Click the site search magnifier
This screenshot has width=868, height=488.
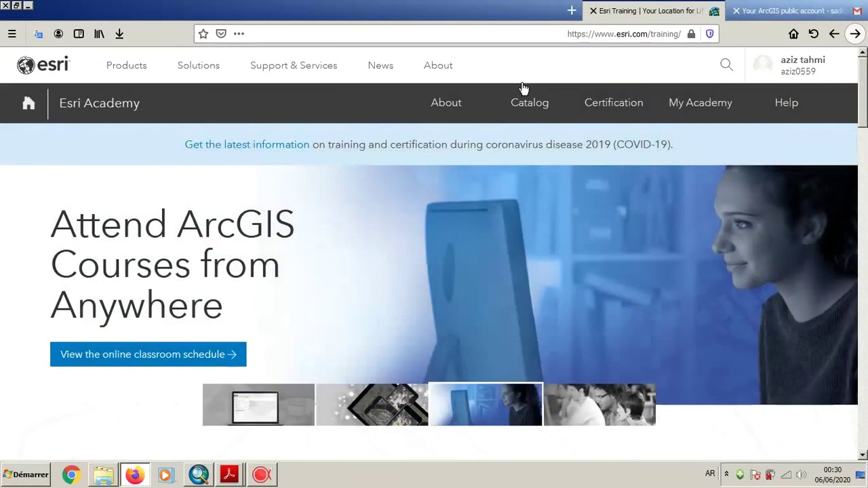click(726, 65)
